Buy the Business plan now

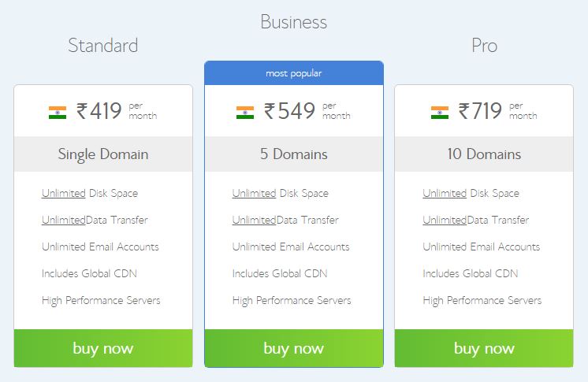(x=294, y=348)
